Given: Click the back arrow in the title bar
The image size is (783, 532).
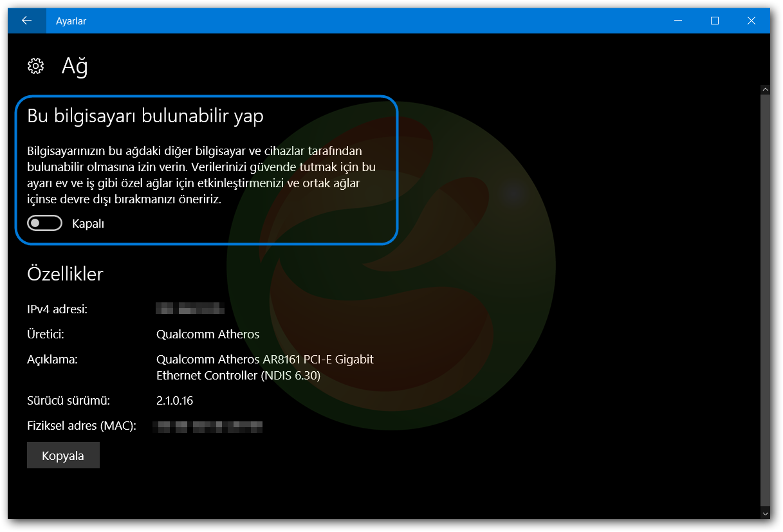Looking at the screenshot, I should pyautogui.click(x=26, y=20).
